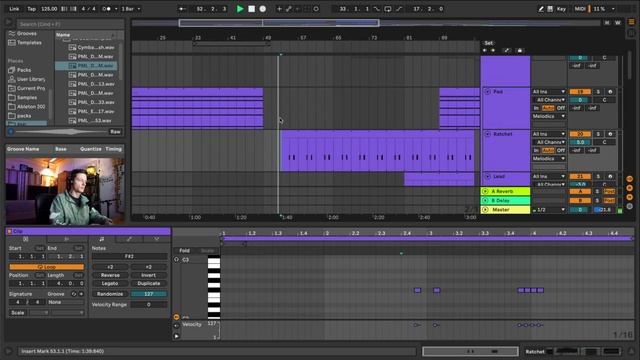
Task: Solo the Pad track
Action: pos(598,92)
